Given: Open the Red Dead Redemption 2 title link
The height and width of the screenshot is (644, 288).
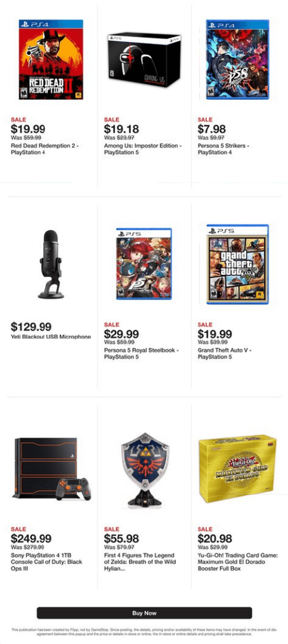Looking at the screenshot, I should coord(44,149).
